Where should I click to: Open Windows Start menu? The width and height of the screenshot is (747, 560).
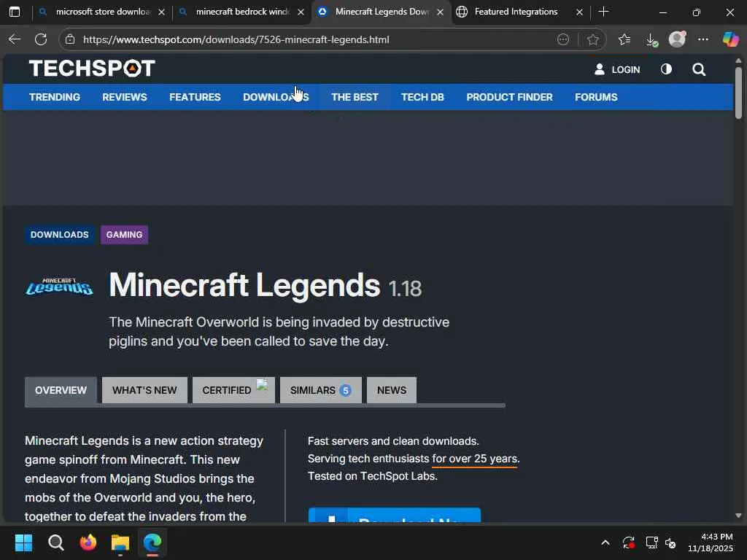(23, 542)
